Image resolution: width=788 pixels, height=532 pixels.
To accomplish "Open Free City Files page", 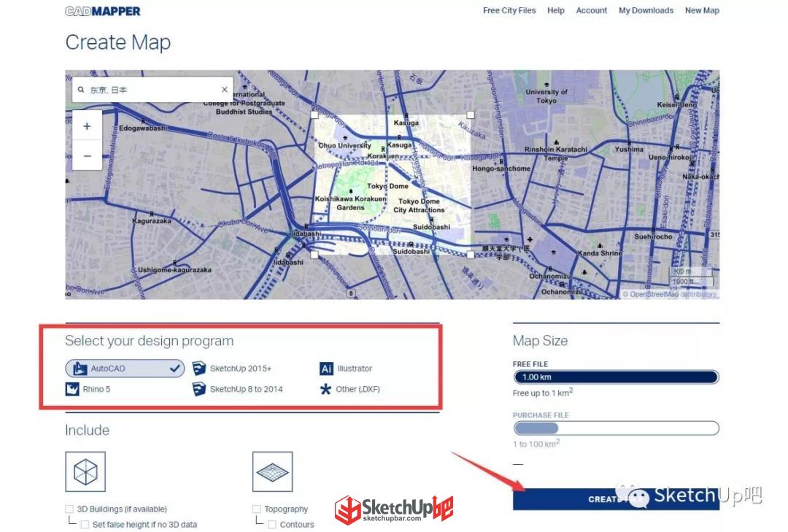I will (x=509, y=10).
